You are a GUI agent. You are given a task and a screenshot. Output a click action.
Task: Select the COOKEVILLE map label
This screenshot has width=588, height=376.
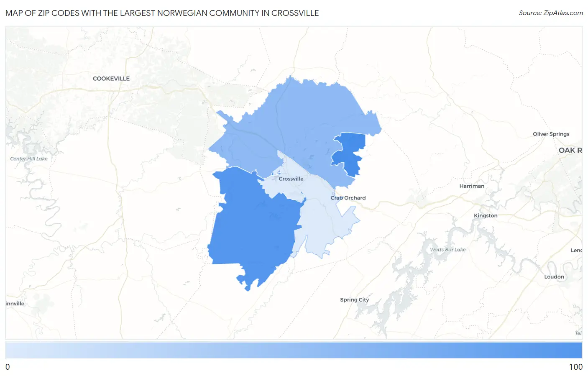pos(111,79)
